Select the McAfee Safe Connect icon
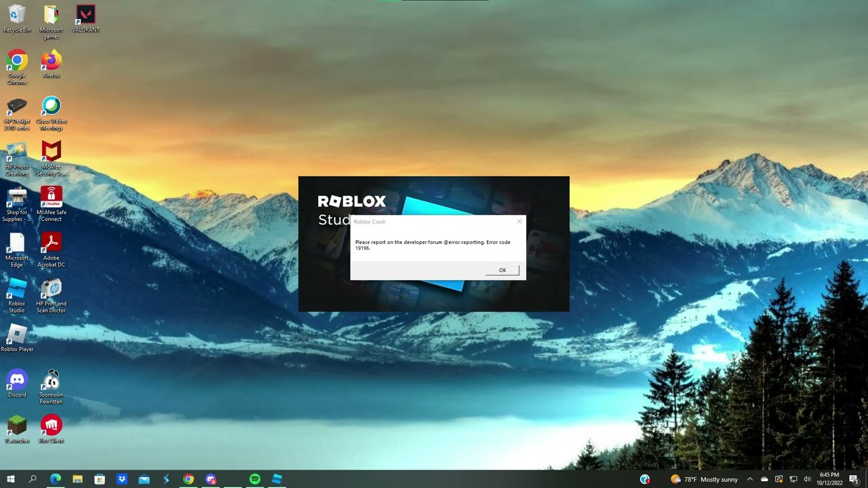The image size is (868, 488). (x=52, y=204)
